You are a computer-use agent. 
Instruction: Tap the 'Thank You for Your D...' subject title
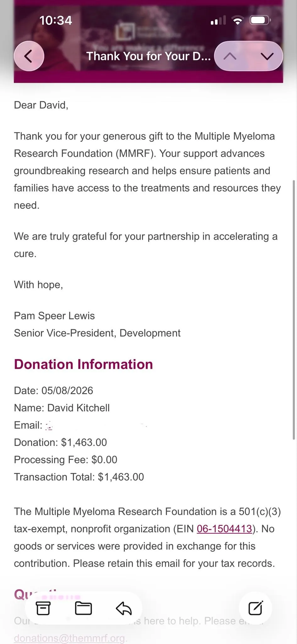point(148,56)
